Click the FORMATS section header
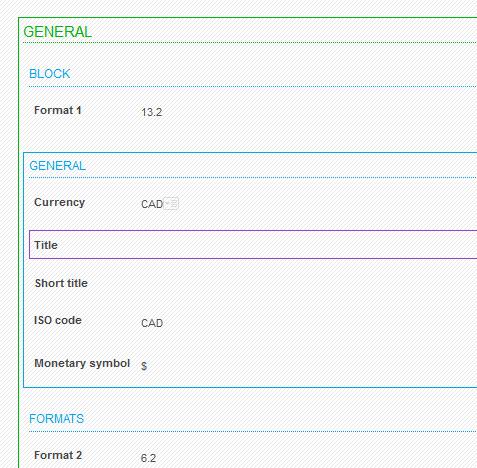 tap(56, 419)
